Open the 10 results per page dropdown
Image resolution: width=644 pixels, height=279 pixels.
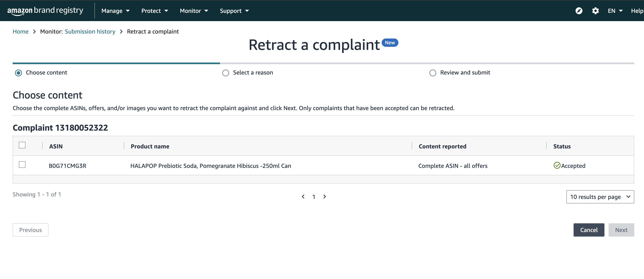pos(600,197)
